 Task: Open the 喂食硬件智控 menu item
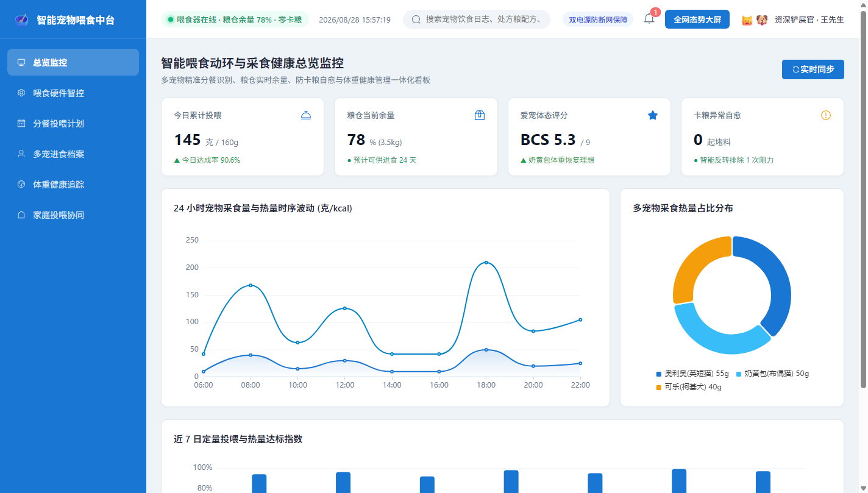tap(73, 93)
